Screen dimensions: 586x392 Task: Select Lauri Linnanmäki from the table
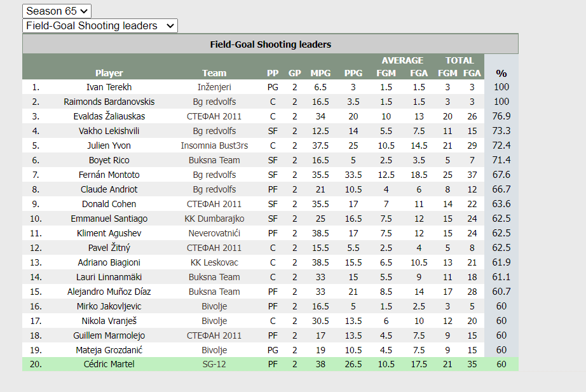click(x=109, y=277)
